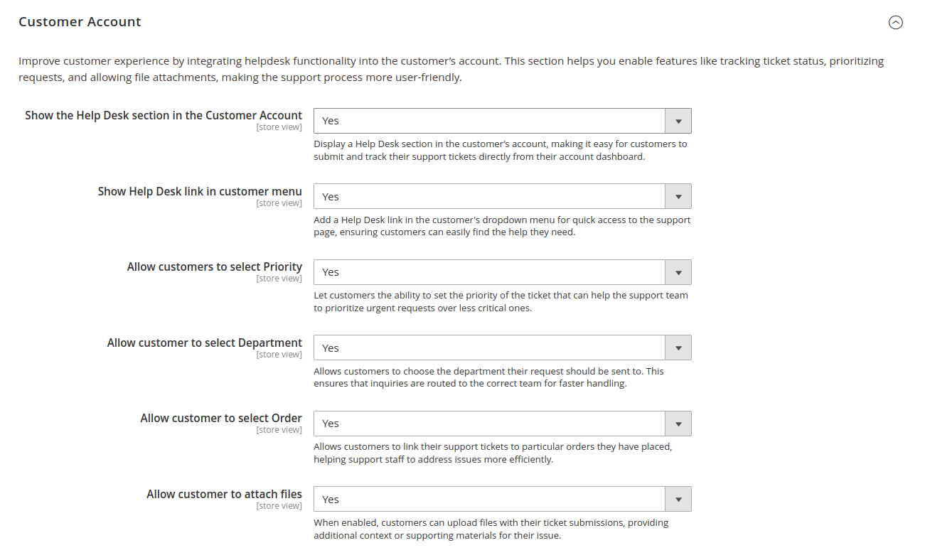925x560 pixels.
Task: Click the dropdown arrow beside Order setting
Action: [678, 423]
